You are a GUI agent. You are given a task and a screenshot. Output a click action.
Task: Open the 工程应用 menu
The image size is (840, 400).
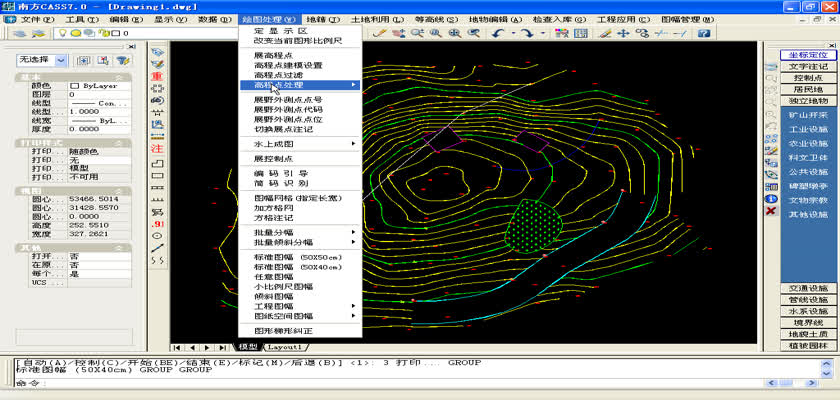click(624, 19)
